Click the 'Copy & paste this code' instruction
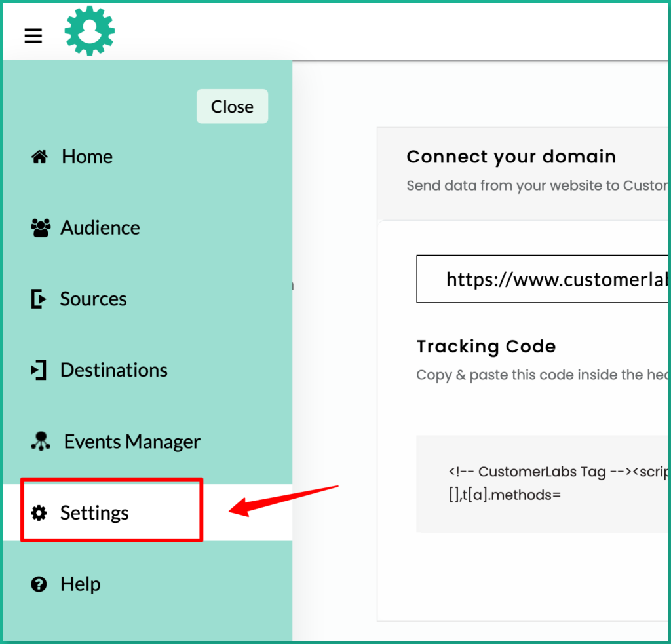671x644 pixels. 542,375
